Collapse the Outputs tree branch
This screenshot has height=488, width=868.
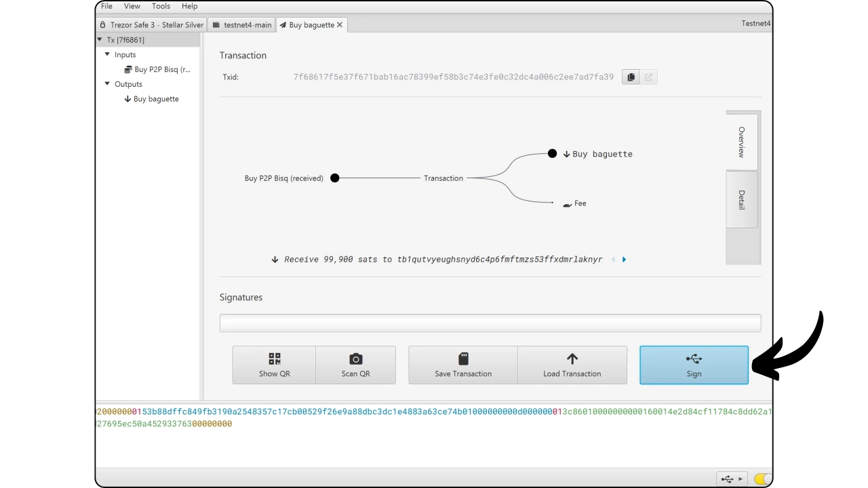(107, 84)
